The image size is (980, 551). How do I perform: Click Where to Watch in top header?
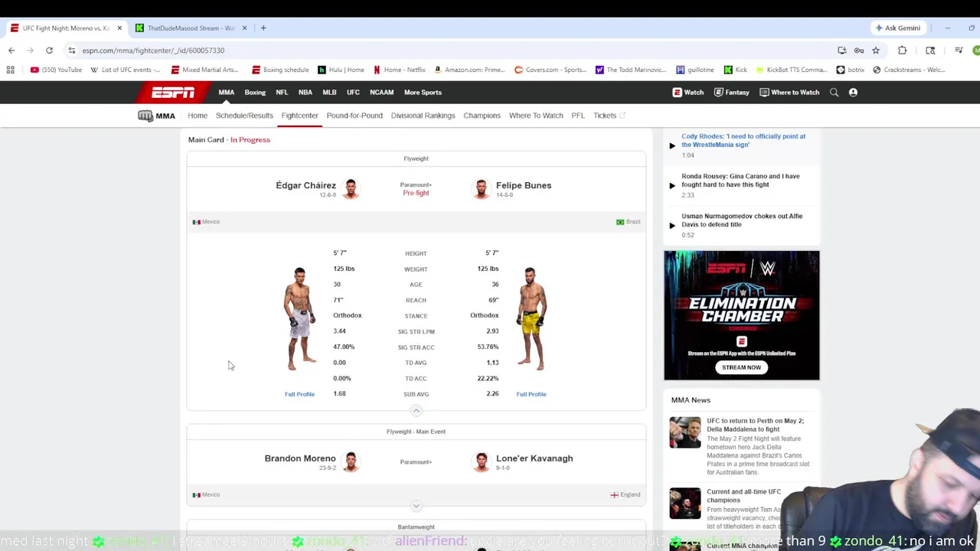coord(789,93)
